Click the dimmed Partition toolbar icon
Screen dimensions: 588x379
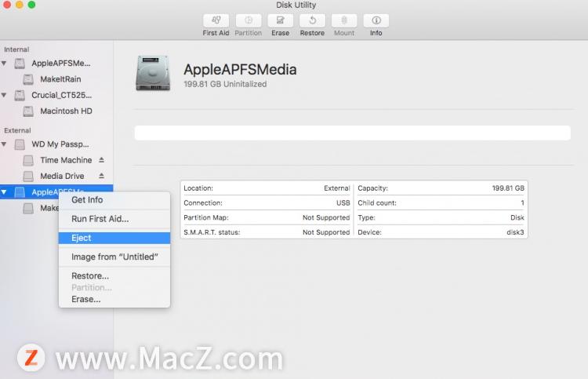[x=249, y=20]
